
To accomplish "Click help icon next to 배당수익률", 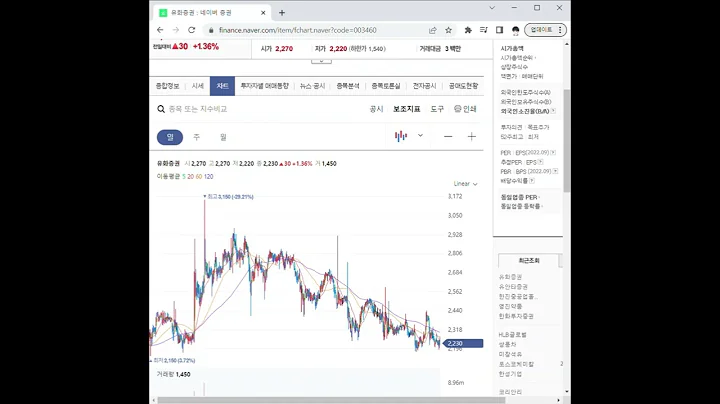I will pyautogui.click(x=532, y=181).
